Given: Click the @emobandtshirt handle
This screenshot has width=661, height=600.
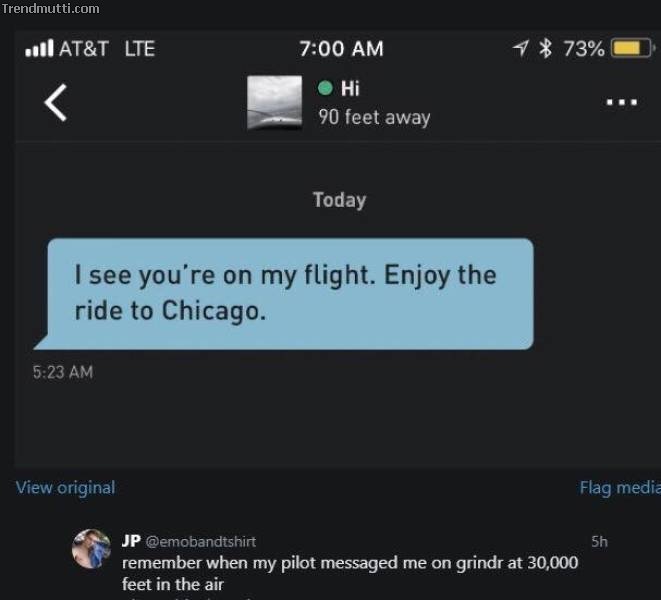Looking at the screenshot, I should (201, 541).
